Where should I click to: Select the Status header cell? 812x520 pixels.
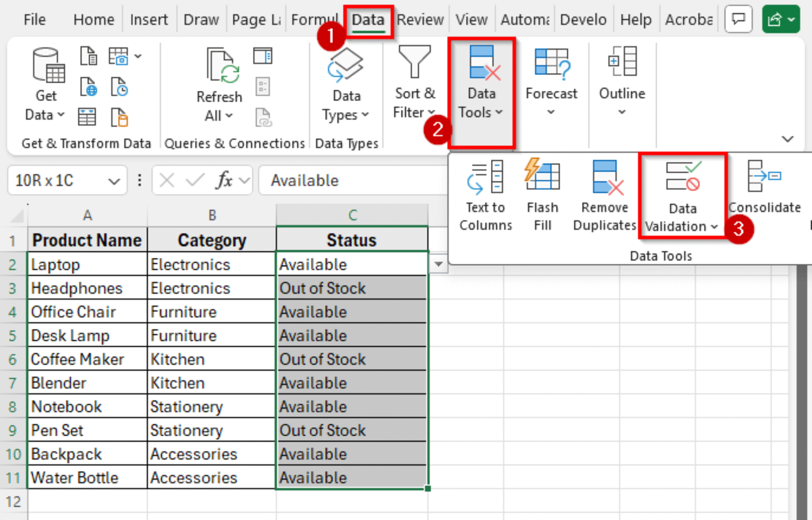(352, 240)
